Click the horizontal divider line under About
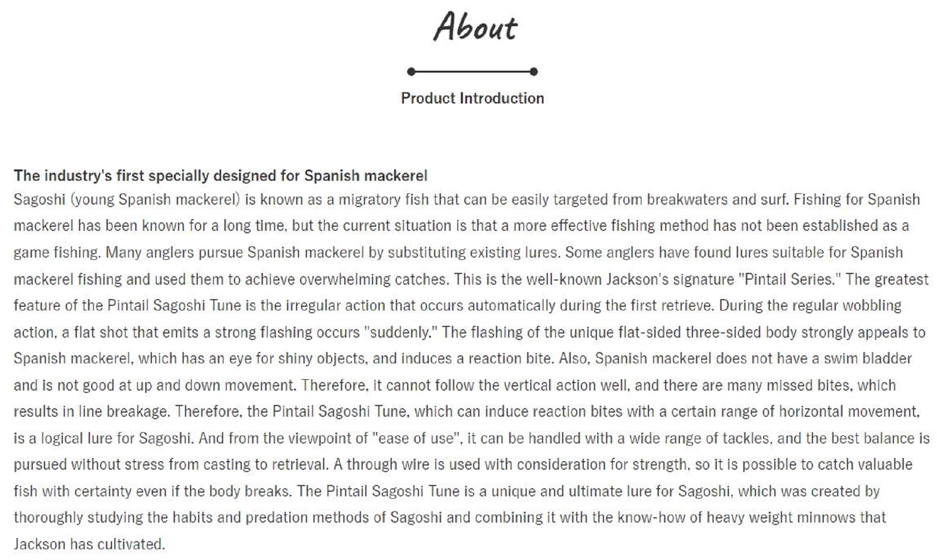 tap(472, 72)
